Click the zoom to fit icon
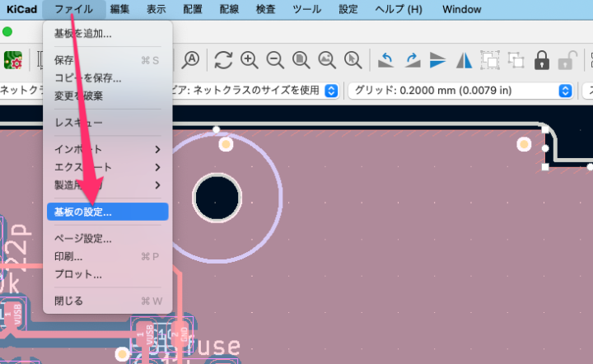Screen dimensions: 593x364 point(301,59)
